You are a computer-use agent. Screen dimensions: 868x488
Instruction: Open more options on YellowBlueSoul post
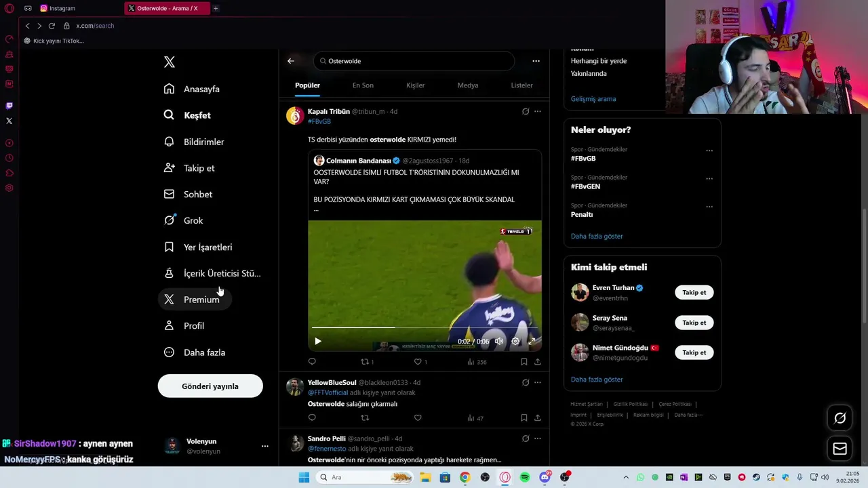tap(538, 382)
